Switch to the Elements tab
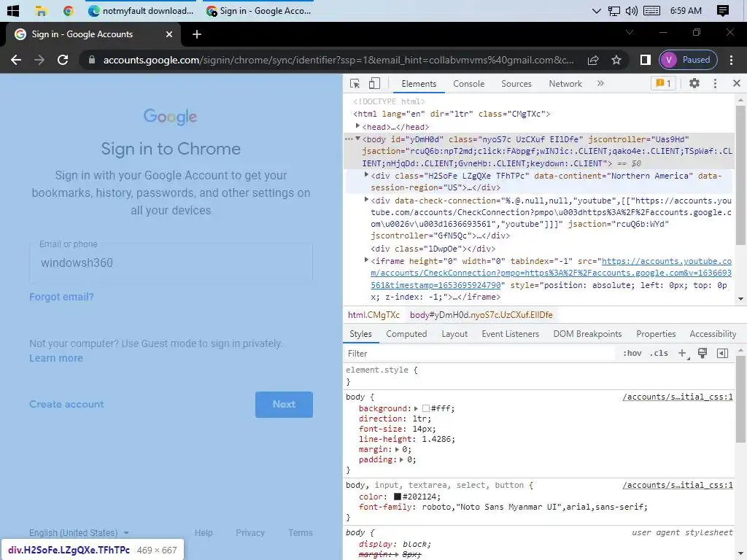This screenshot has width=747, height=560. (419, 84)
